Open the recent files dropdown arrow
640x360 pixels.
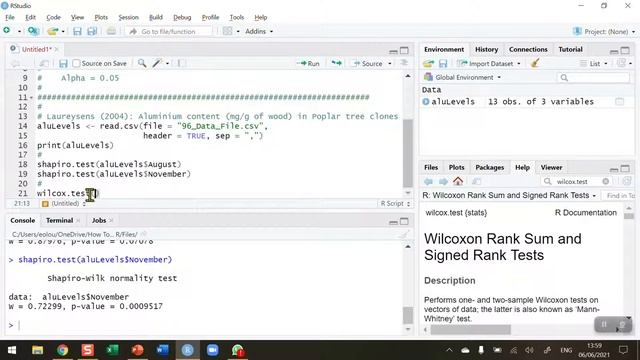pyautogui.click(x=63, y=31)
